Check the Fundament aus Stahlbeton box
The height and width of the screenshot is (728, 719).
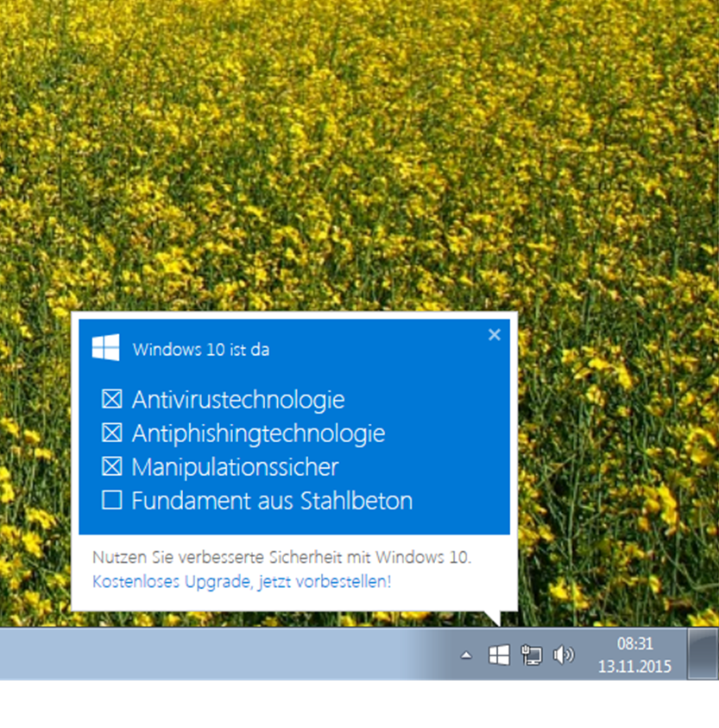[x=112, y=501]
